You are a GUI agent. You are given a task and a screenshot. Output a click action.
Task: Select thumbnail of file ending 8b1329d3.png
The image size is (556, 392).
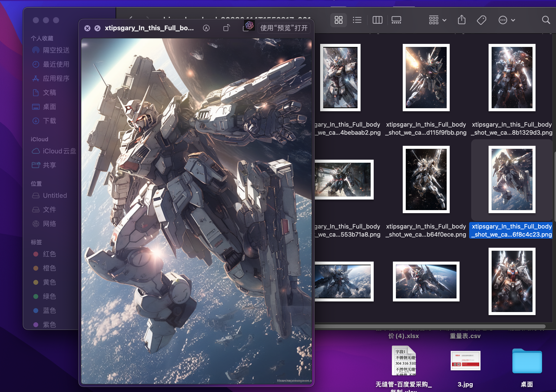pos(512,77)
